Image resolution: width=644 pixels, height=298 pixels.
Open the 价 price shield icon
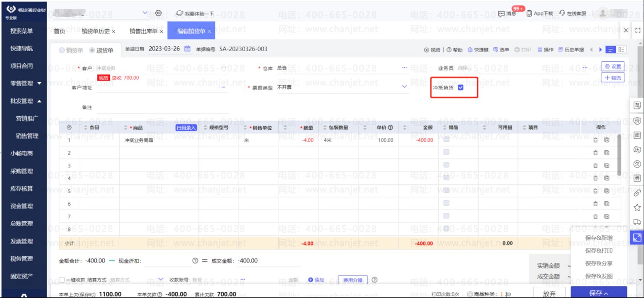(637, 120)
